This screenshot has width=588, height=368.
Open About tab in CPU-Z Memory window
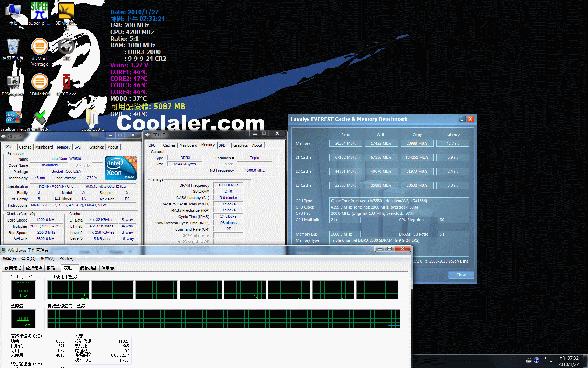point(257,145)
